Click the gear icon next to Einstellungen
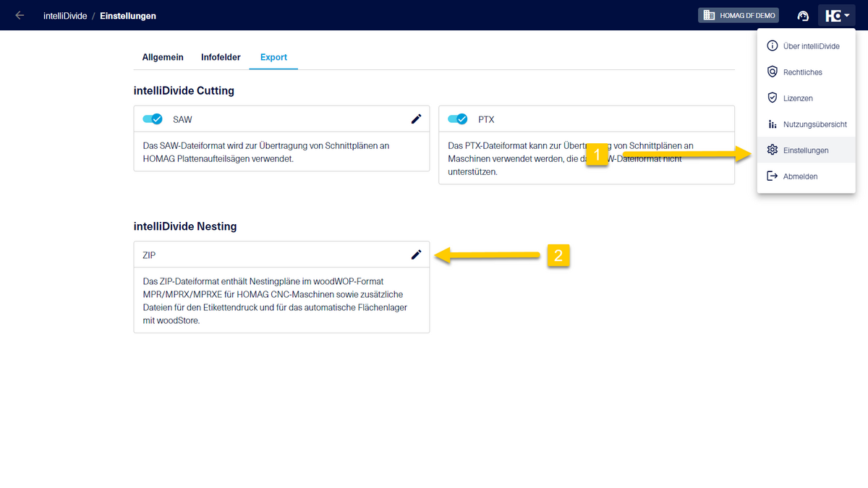The image size is (868, 488). click(x=773, y=150)
